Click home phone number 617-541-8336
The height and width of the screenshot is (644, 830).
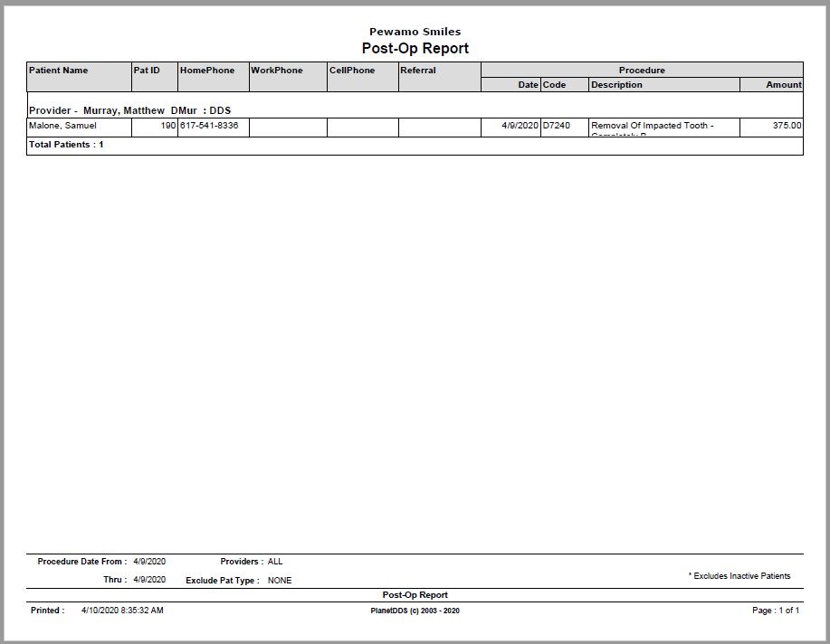click(209, 126)
